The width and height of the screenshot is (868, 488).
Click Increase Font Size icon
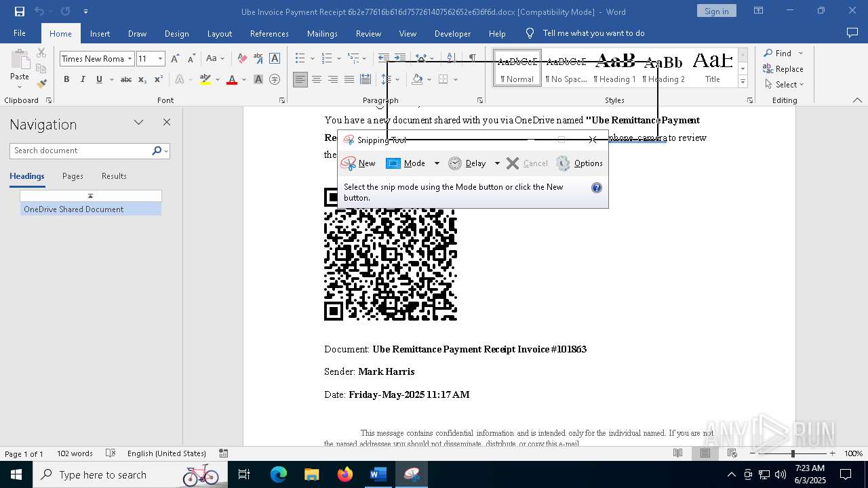click(x=176, y=59)
